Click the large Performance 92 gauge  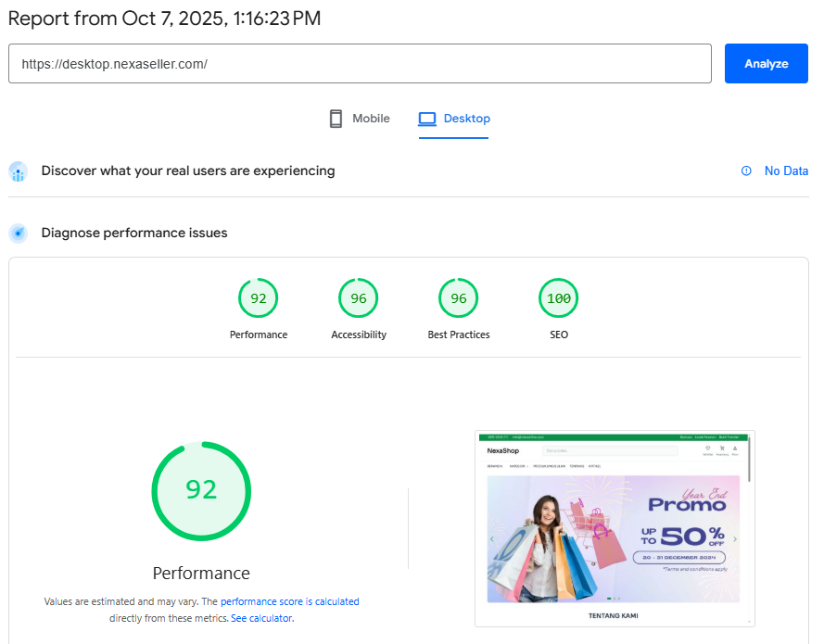201,491
